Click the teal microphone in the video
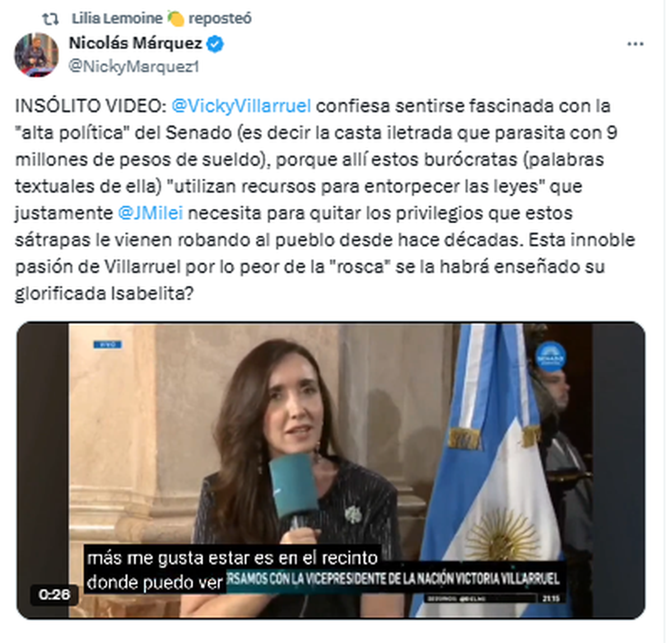The width and height of the screenshot is (672, 643). 293,485
